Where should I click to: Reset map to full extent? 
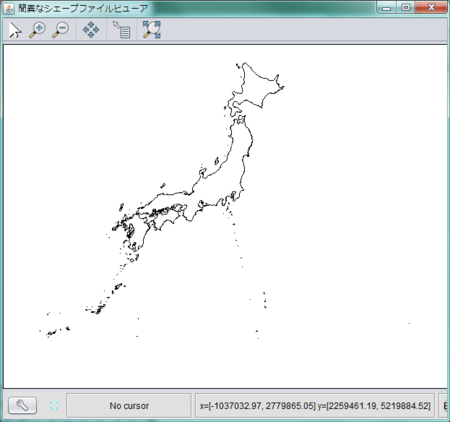(152, 30)
